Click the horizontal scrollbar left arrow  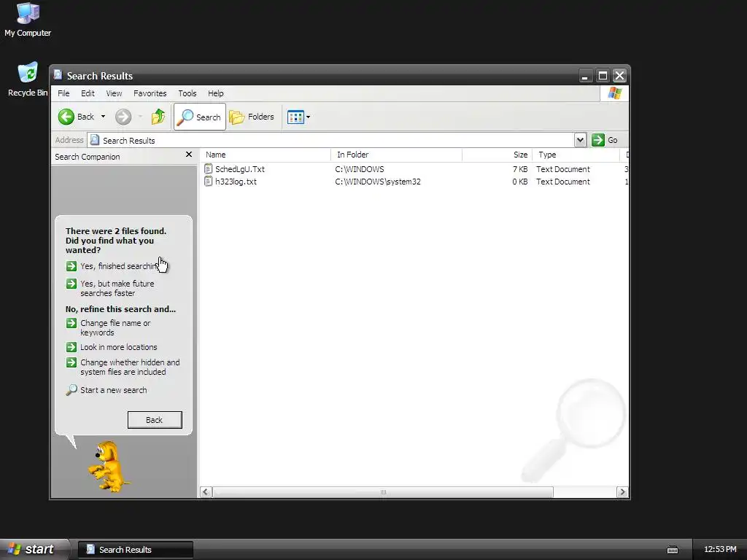tap(206, 492)
